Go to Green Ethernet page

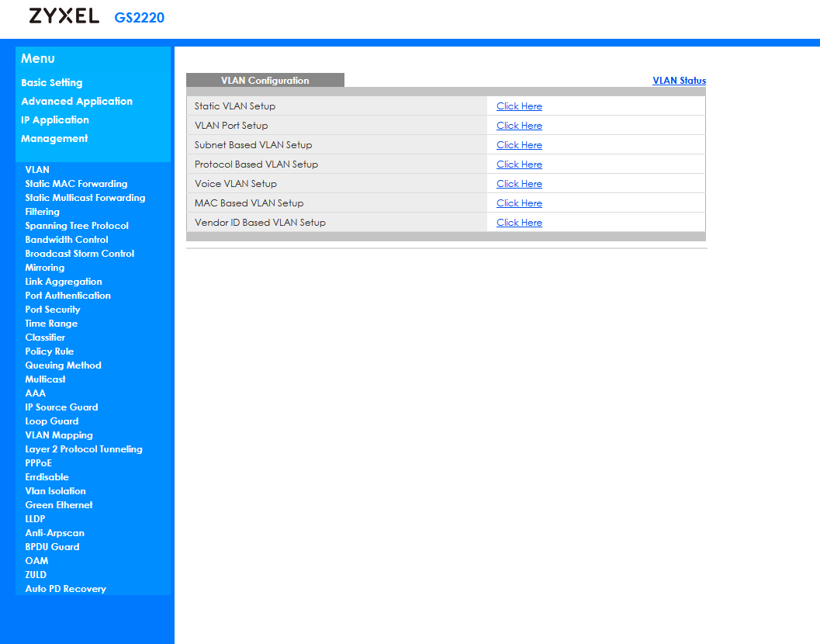(x=59, y=505)
